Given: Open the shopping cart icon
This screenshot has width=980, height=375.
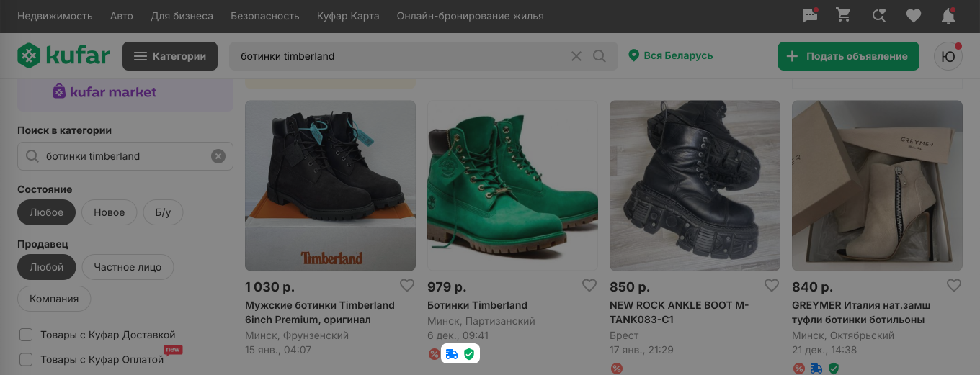Looking at the screenshot, I should tap(843, 16).
